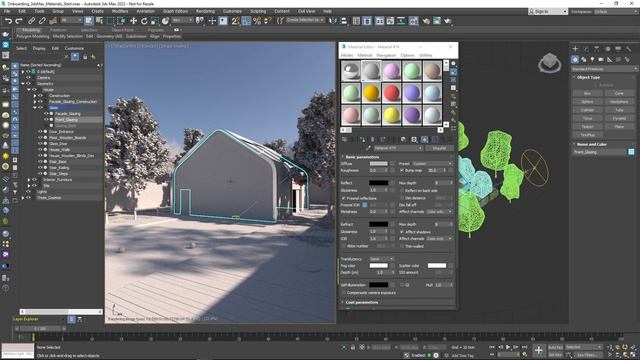640x360 pixels.
Task: Click the Scatter color swatch
Action: pyautogui.click(x=436, y=266)
